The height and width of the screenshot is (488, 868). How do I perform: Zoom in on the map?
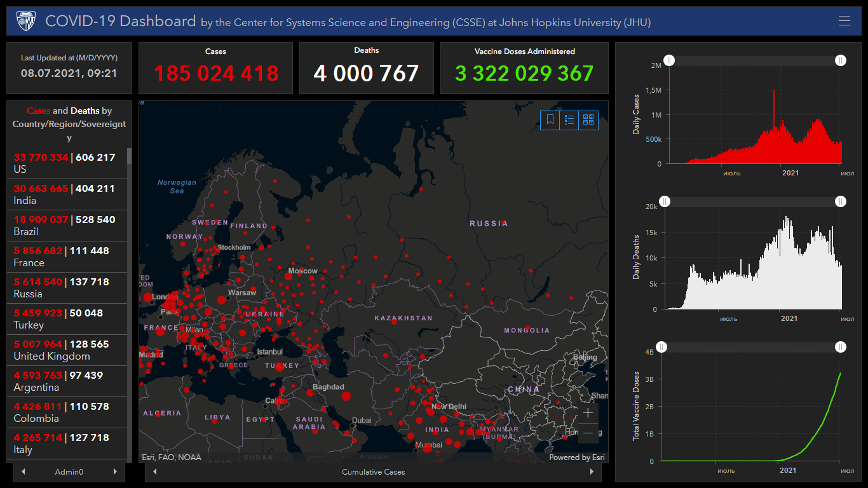[x=588, y=413]
